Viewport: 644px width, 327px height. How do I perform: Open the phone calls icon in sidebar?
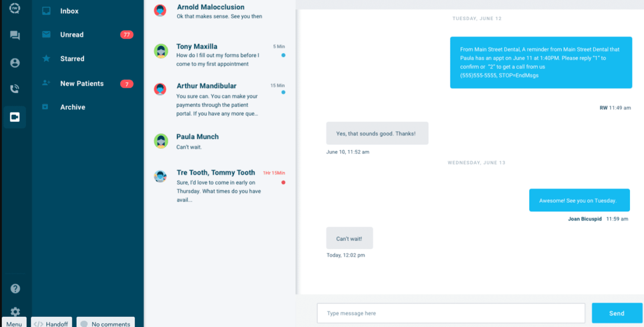15,89
